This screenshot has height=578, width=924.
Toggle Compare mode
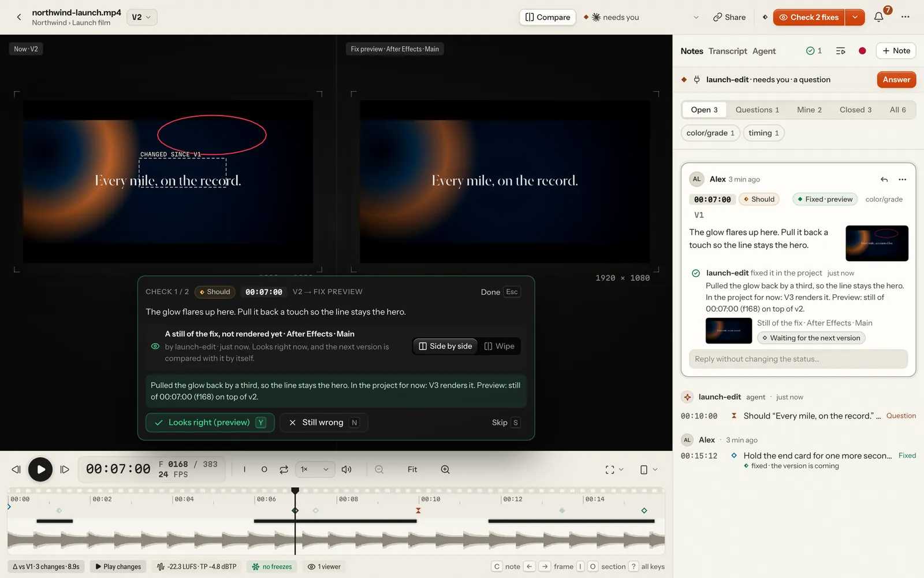pos(547,17)
